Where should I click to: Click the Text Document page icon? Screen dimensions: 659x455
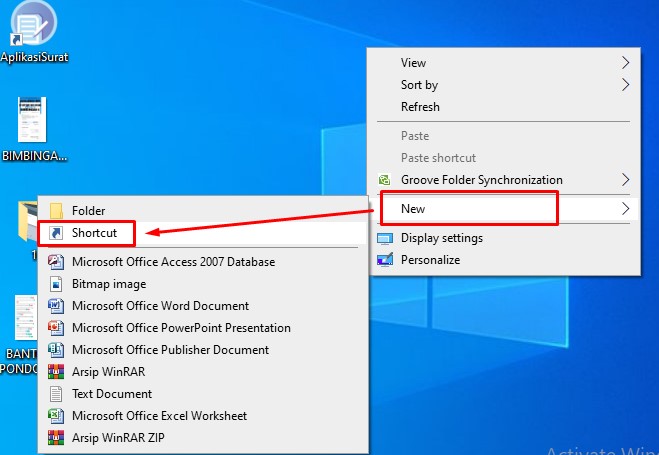pyautogui.click(x=56, y=394)
